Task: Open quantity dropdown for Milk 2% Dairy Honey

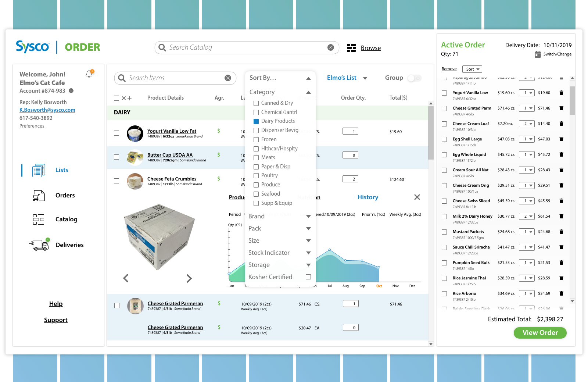Action: [527, 217]
